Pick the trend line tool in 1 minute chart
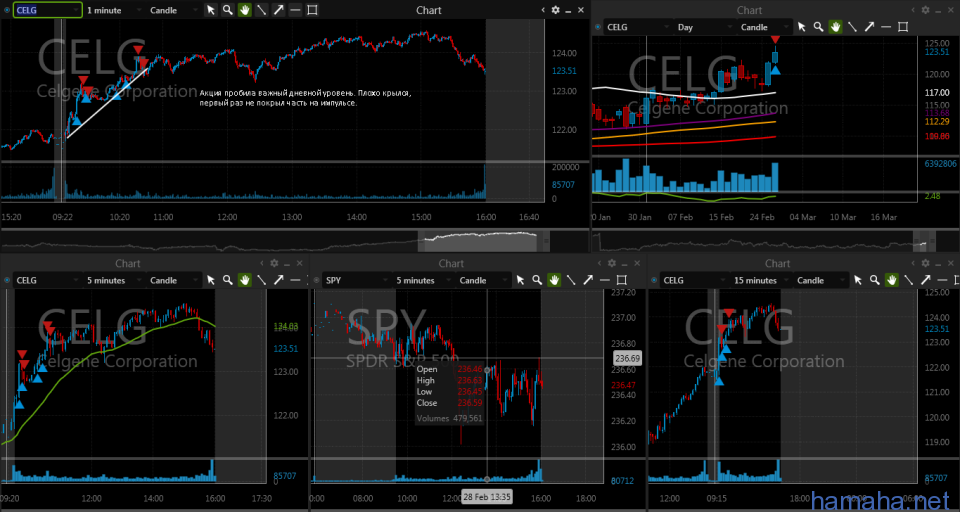Screen dimensions: 960x512 (261, 10)
